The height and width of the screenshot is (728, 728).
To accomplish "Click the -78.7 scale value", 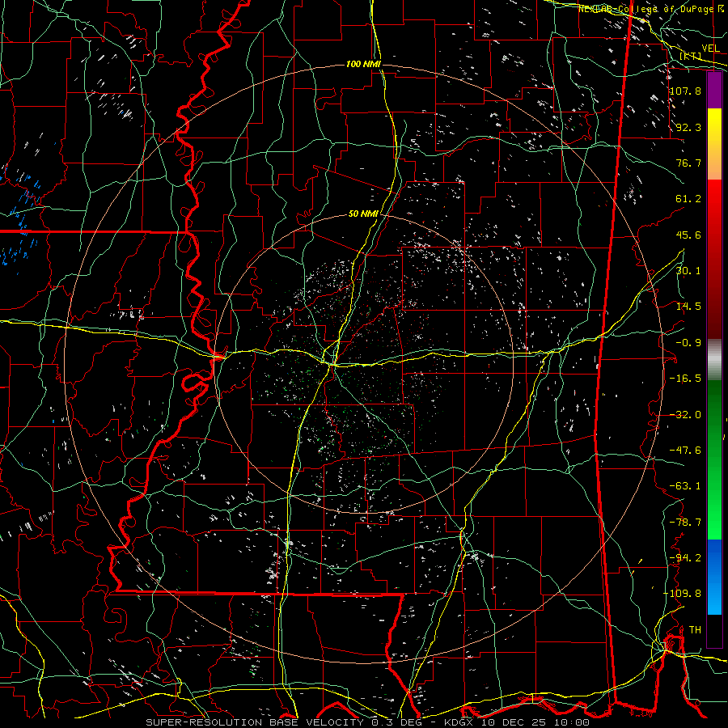I will coord(686,523).
